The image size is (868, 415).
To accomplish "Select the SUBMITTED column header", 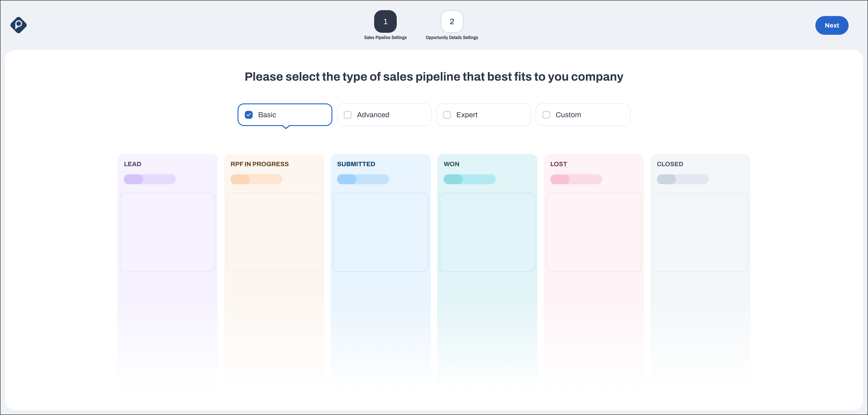I will [356, 164].
